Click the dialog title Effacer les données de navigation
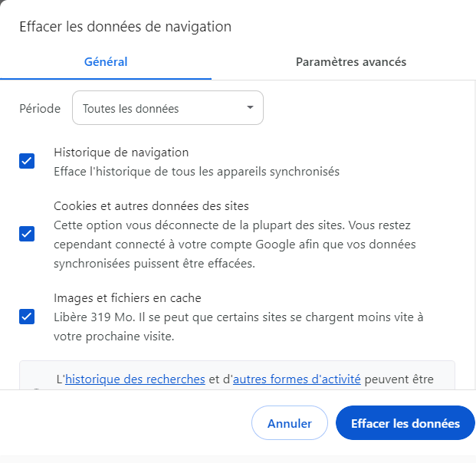Viewport: 476px width, 463px height. [x=125, y=27]
